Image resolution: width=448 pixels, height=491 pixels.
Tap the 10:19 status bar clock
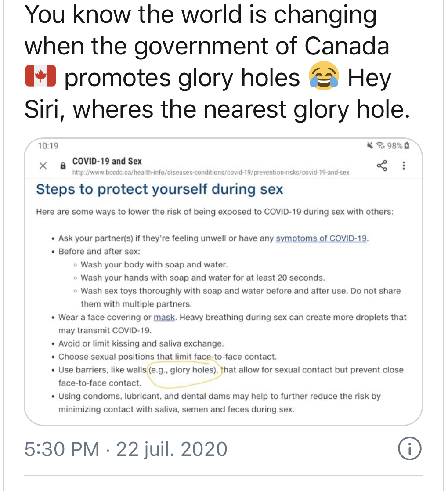[x=48, y=145]
